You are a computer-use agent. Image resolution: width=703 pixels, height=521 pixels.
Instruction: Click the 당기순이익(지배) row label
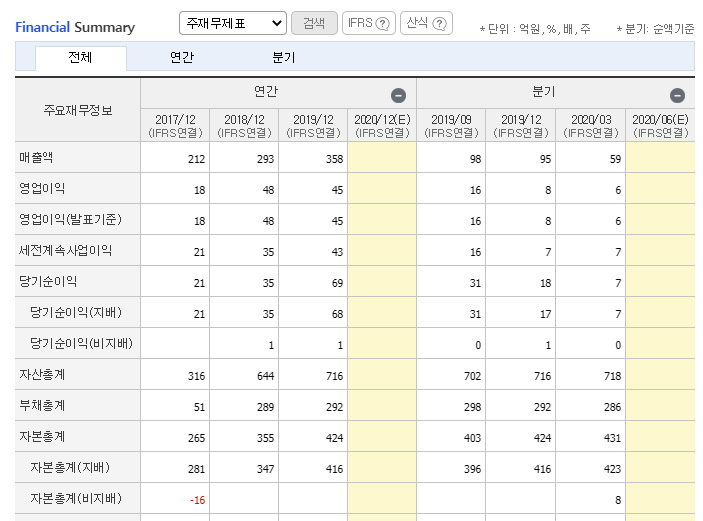point(76,312)
